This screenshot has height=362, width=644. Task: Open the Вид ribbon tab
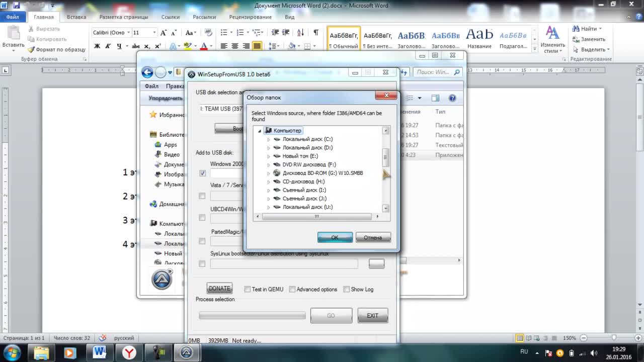290,17
